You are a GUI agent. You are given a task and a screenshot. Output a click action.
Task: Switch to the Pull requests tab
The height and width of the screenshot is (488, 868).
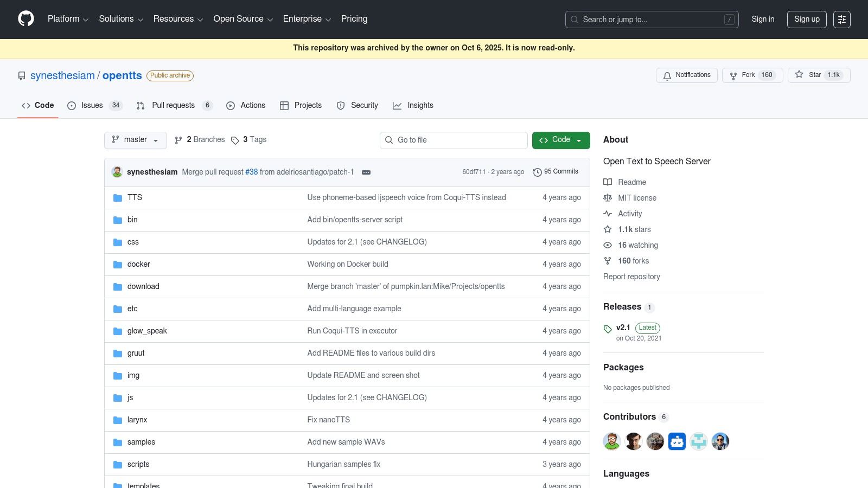click(x=174, y=106)
